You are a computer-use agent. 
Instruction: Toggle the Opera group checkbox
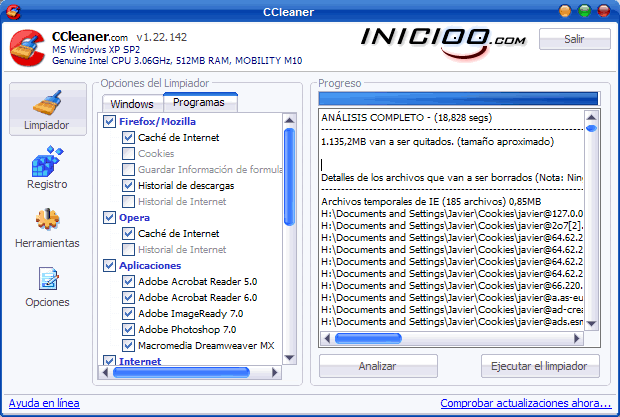pos(109,217)
